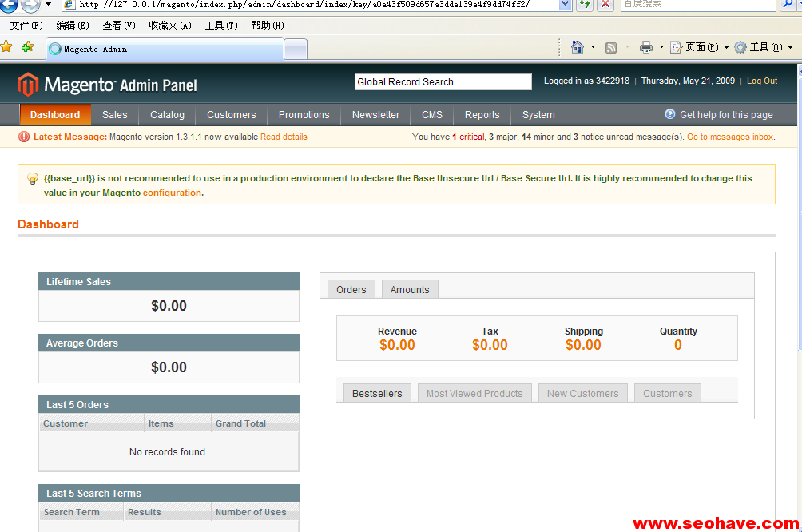The image size is (802, 532).
Task: Click the refresh page icon
Action: 584,5
